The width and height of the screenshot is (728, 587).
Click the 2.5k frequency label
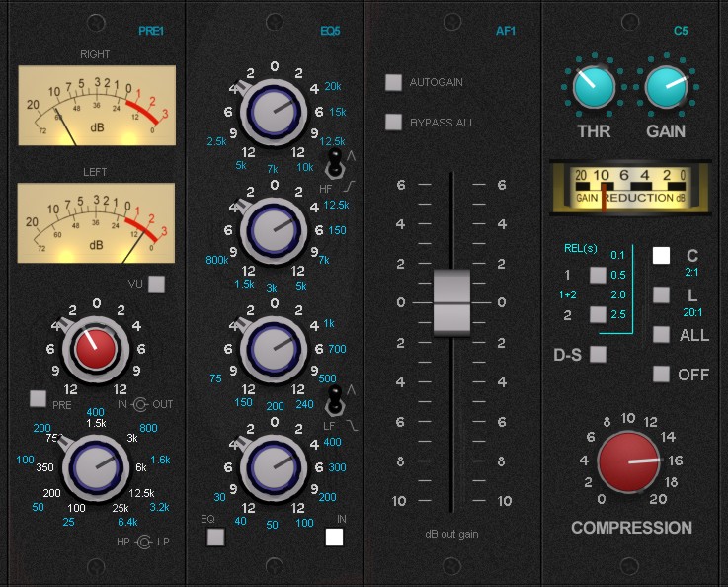(x=217, y=141)
